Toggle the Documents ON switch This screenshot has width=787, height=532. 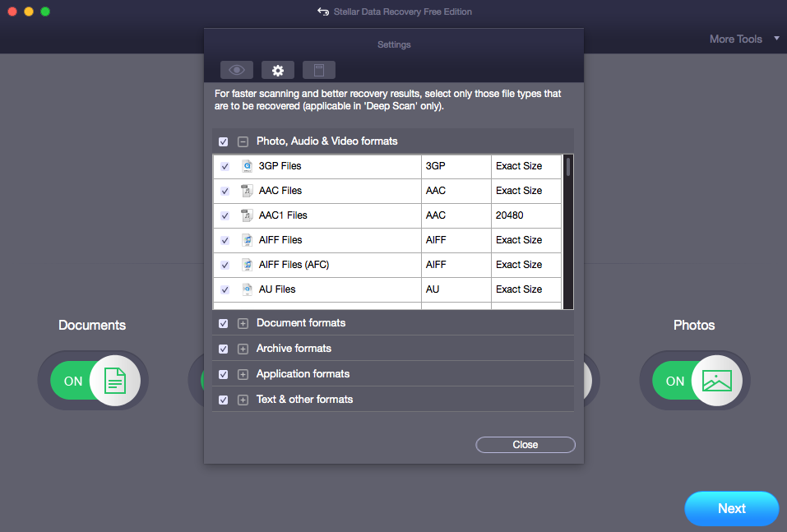click(94, 381)
